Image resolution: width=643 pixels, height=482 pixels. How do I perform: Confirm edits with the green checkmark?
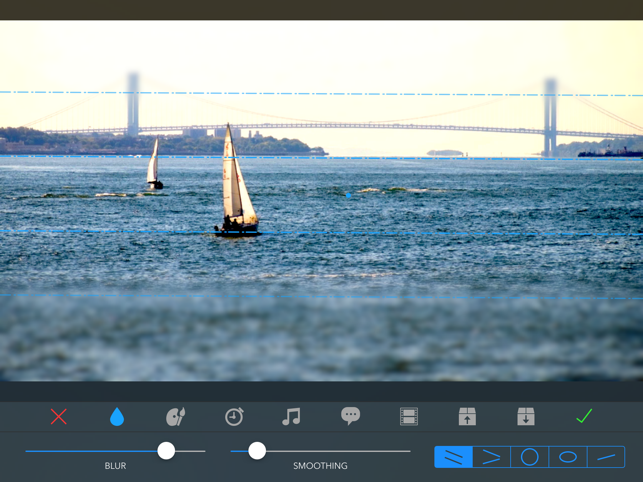point(584,416)
